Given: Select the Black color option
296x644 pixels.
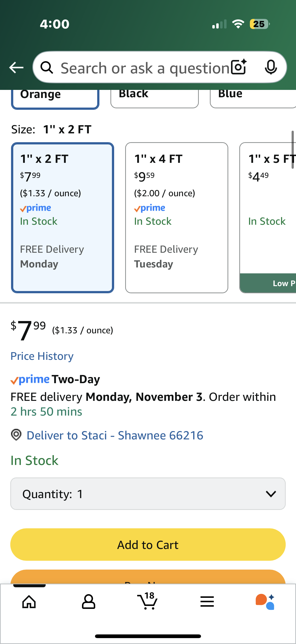Looking at the screenshot, I should coord(154,98).
